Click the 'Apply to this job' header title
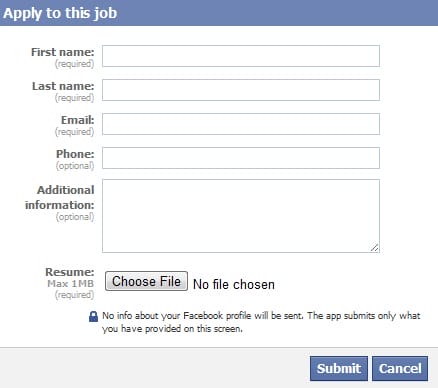This screenshot has height=388, width=438. click(x=60, y=13)
